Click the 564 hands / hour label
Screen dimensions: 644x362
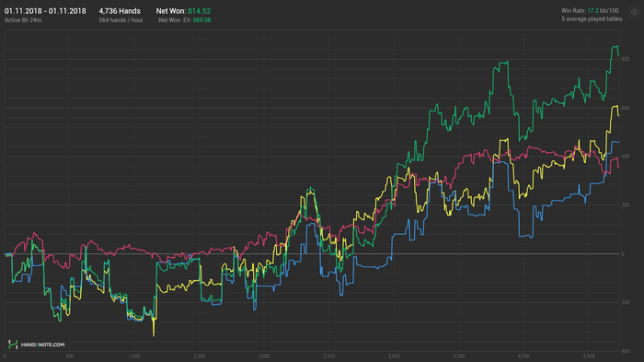click(121, 20)
